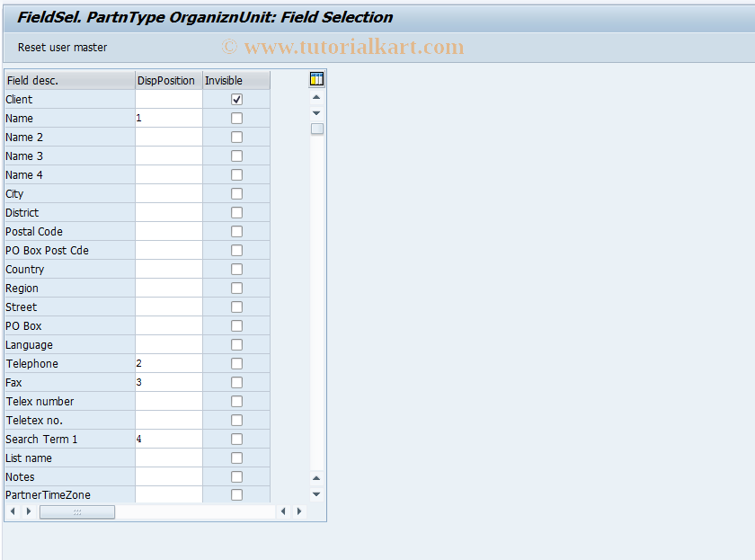755x560 pixels.
Task: Check Invisible for the Name 2 row
Action: pyautogui.click(x=236, y=138)
